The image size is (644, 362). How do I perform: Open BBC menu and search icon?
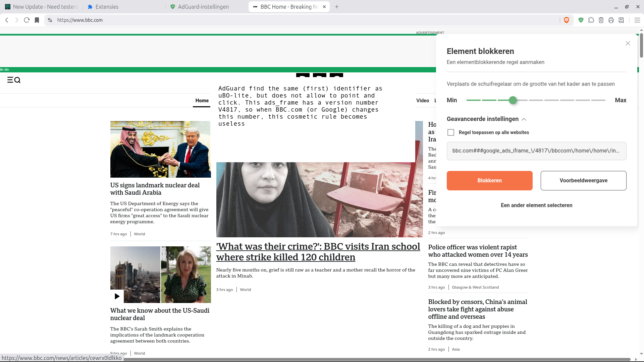tap(14, 80)
